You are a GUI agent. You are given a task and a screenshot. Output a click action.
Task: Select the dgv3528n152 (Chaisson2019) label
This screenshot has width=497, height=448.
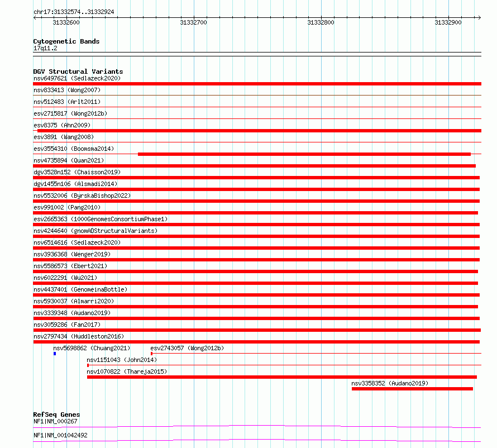click(x=77, y=172)
